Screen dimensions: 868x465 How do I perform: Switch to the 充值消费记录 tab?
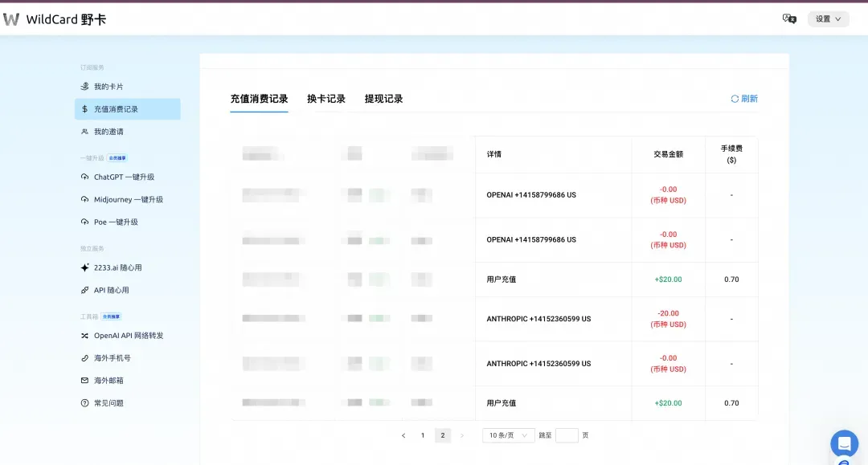(x=259, y=99)
